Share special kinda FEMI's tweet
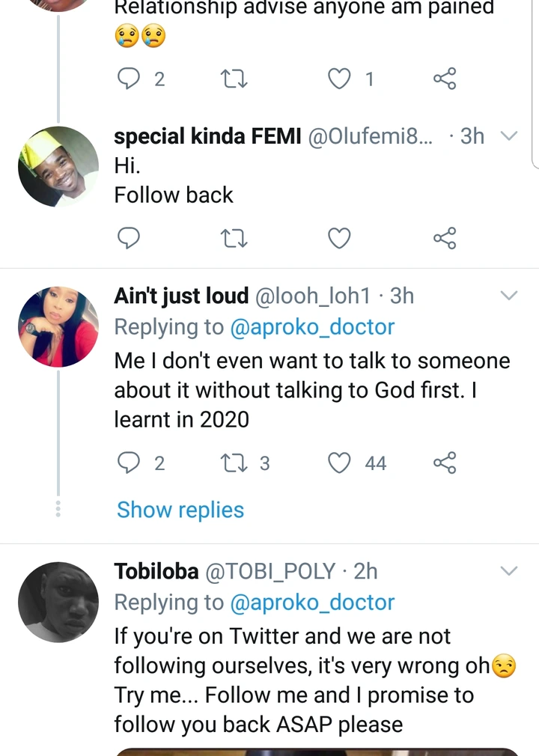Screen dimensions: 539x756 [445, 238]
